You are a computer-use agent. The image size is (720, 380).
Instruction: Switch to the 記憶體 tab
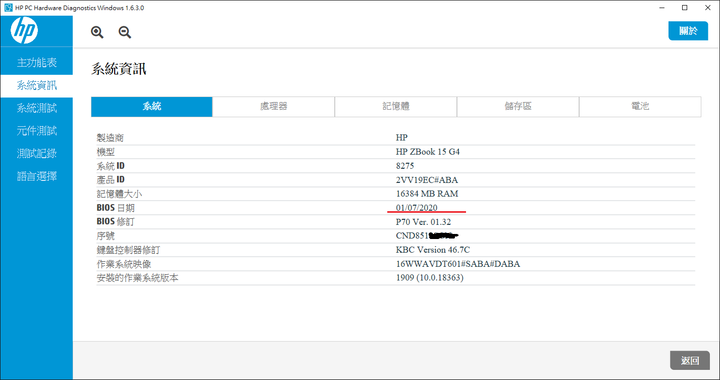coord(396,106)
